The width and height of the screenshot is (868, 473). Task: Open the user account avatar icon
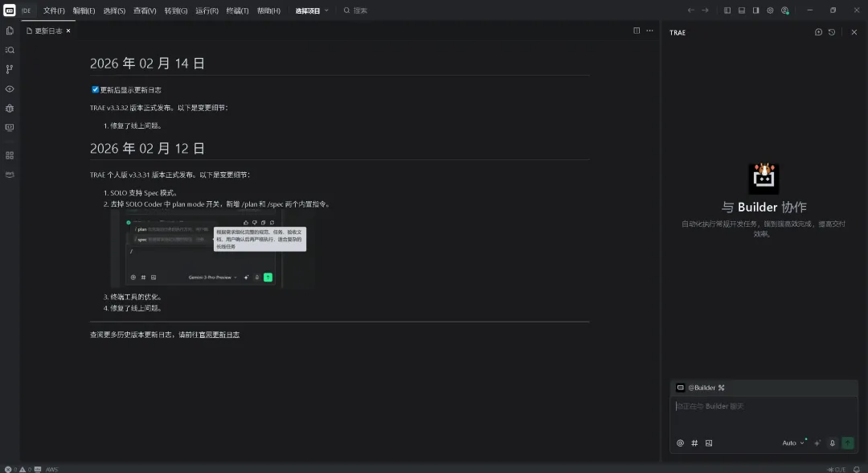[x=785, y=10]
